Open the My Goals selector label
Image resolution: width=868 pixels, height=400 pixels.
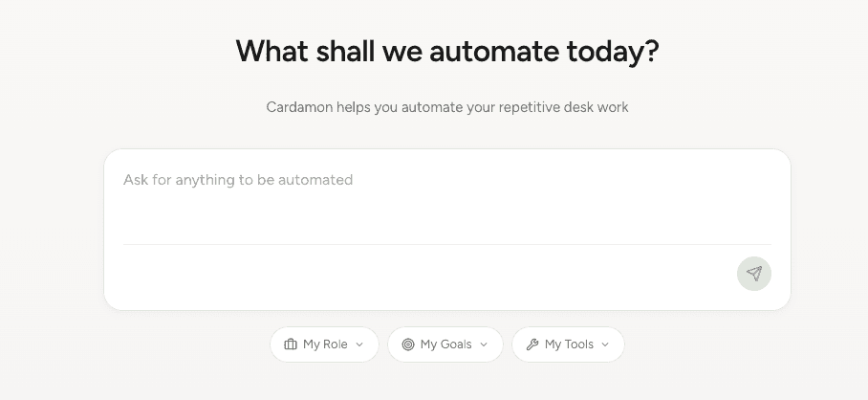tap(445, 344)
